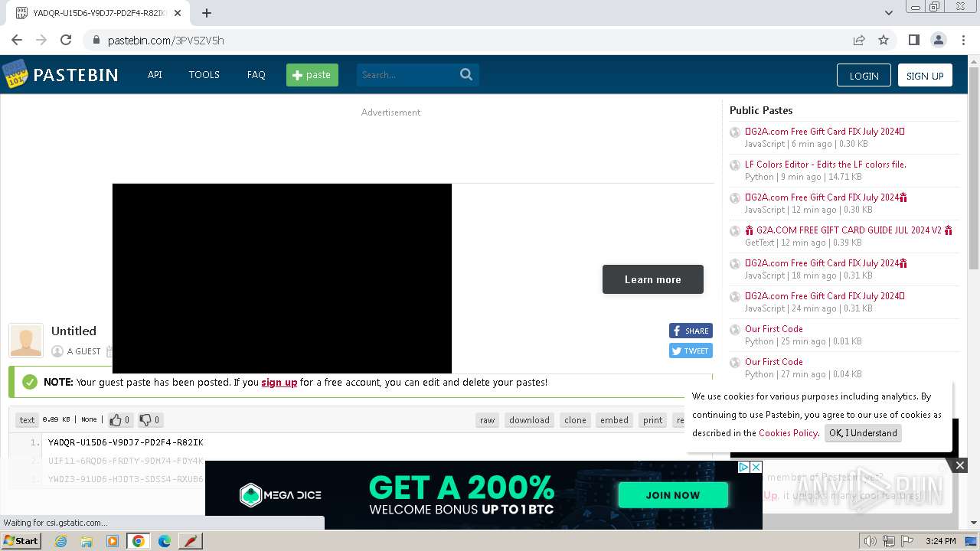Close the Pastebin browser tab
The image size is (980, 551).
point(178,13)
